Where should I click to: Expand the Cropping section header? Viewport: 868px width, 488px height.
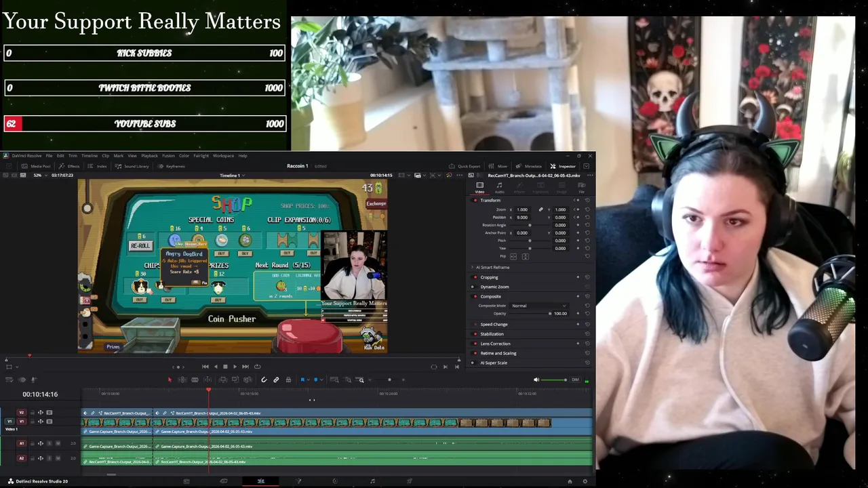(x=489, y=277)
